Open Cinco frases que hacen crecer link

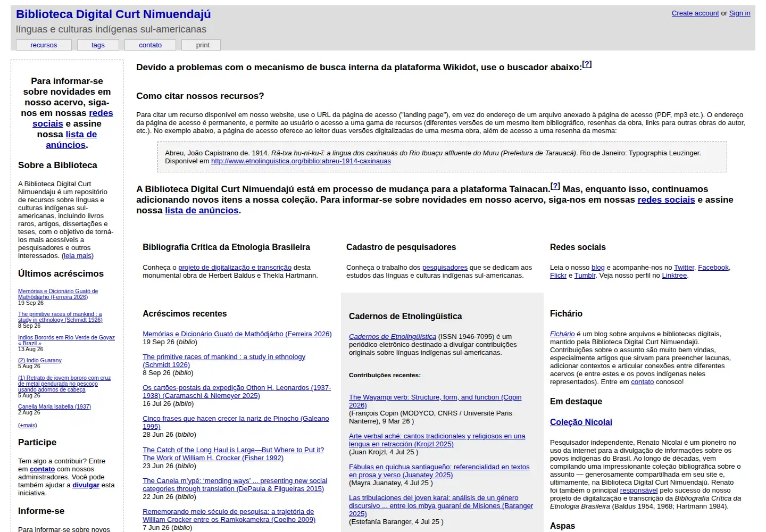tap(236, 422)
